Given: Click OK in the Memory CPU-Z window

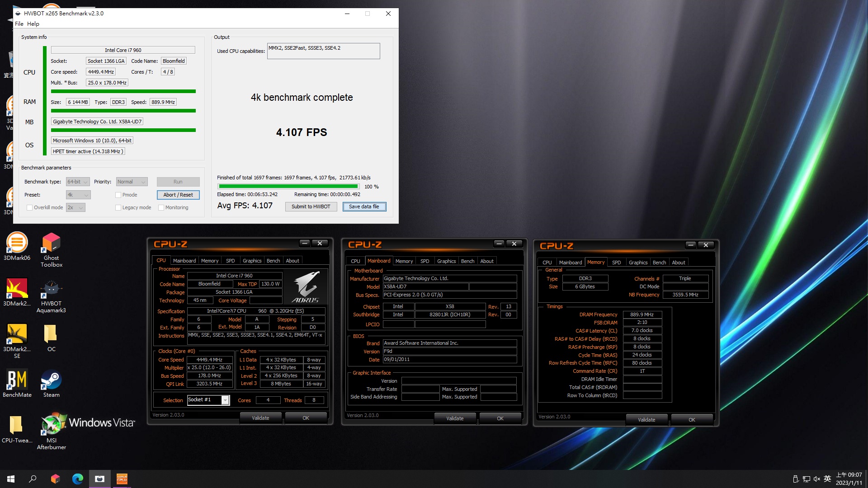Looking at the screenshot, I should click(x=692, y=420).
